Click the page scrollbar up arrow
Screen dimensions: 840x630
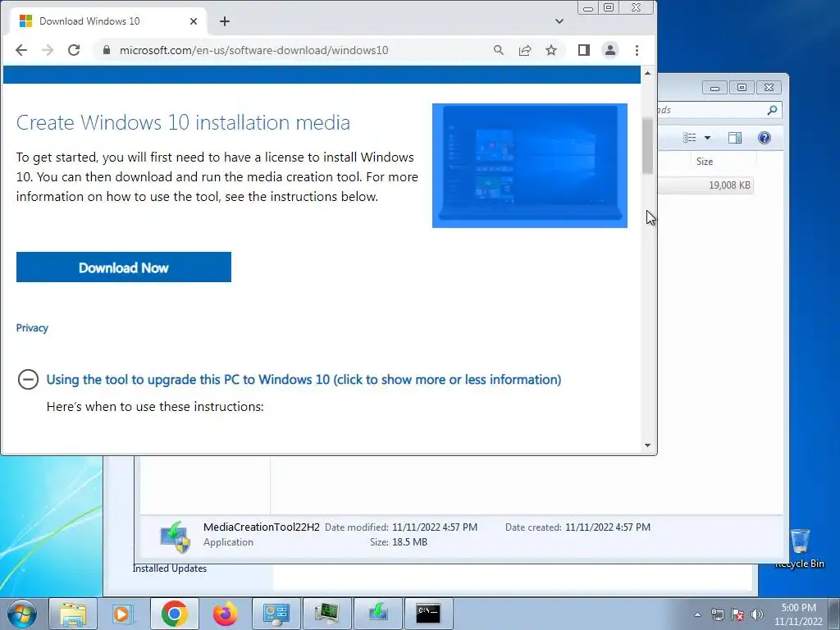click(648, 73)
